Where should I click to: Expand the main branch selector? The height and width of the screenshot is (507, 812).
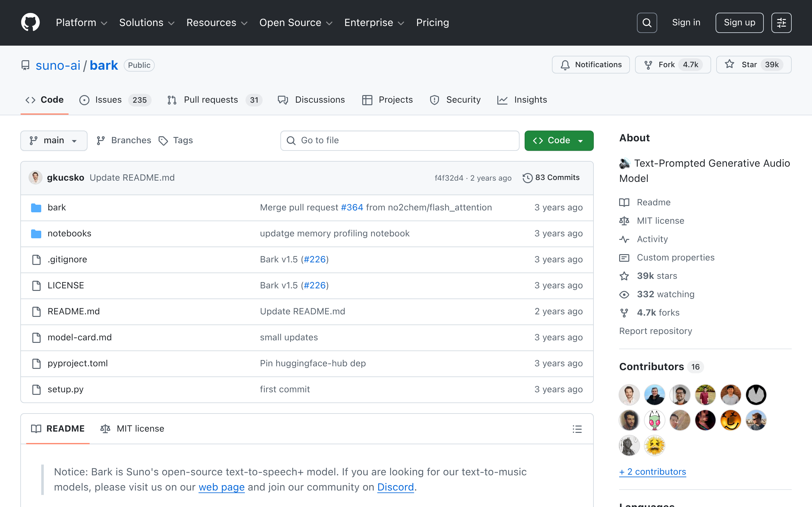[54, 140]
